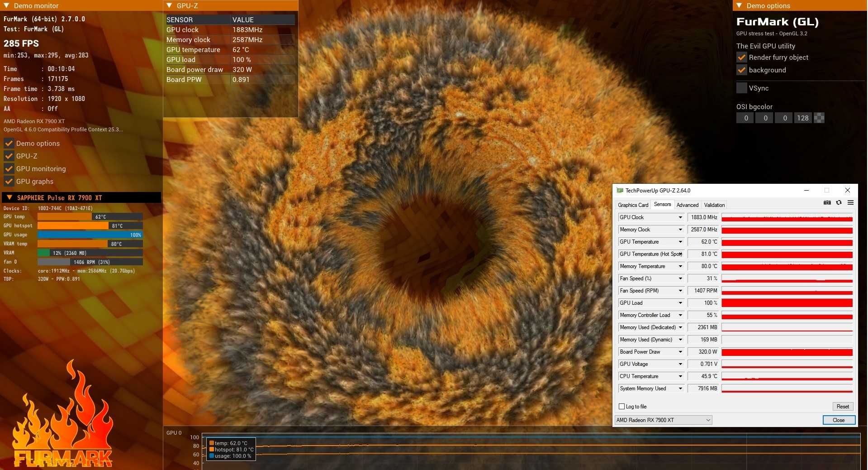Image resolution: width=868 pixels, height=470 pixels.
Task: Click the Board PPW value 0.891
Action: pos(241,80)
